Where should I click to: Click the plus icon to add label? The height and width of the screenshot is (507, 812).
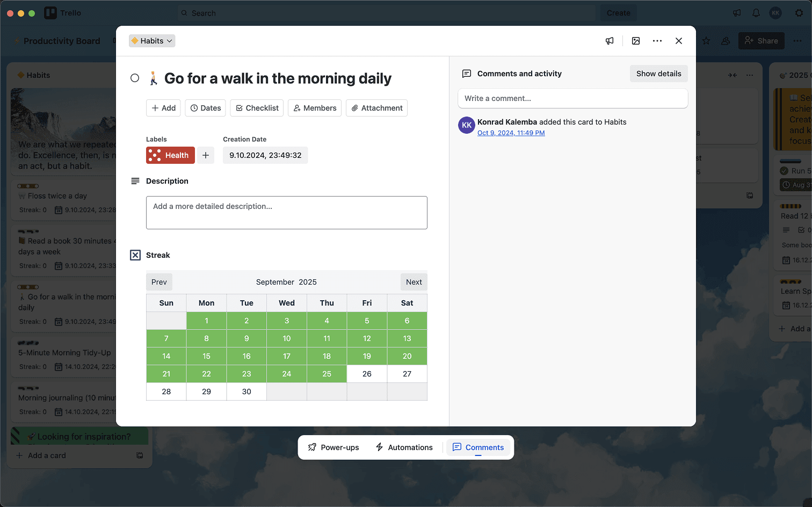(x=206, y=155)
